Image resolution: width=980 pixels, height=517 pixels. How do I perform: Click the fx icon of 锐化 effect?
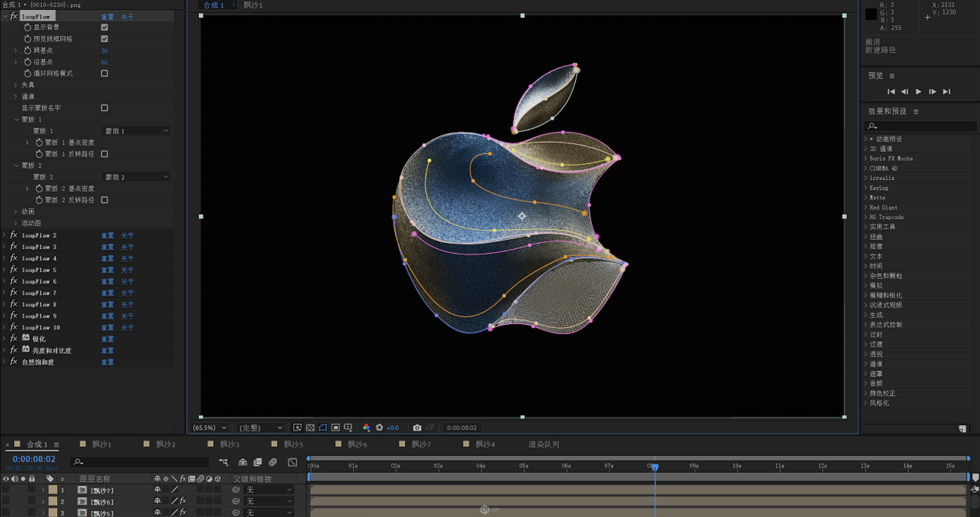tap(14, 338)
